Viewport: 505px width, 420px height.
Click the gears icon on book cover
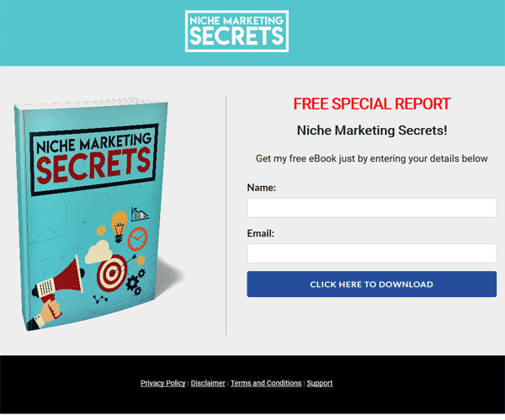136,282
